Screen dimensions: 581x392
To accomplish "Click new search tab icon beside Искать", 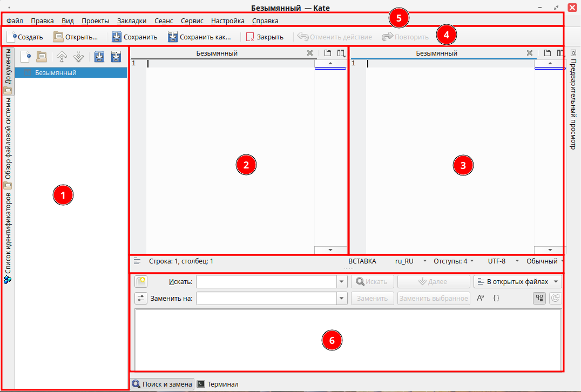I will point(141,281).
